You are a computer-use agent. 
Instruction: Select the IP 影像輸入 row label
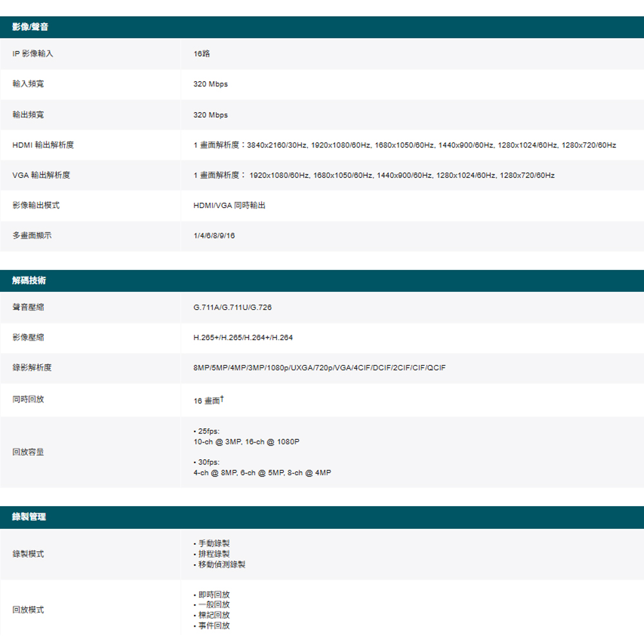tap(33, 54)
